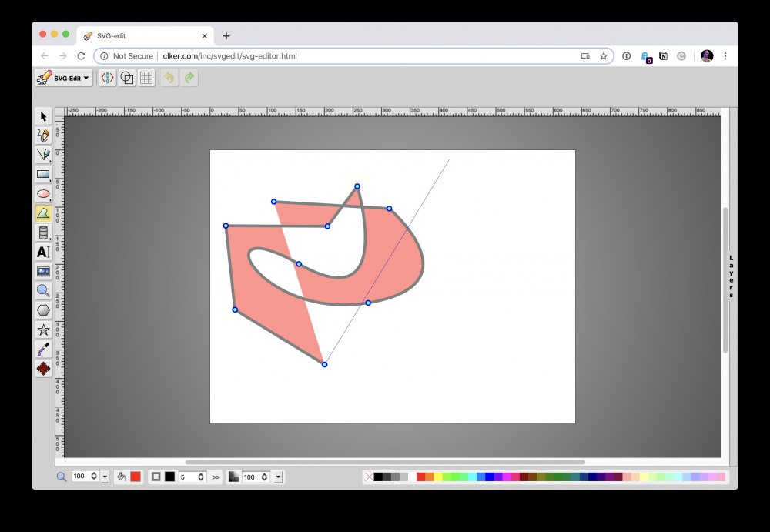Adjust the stroke width stepper arrows

(x=200, y=477)
